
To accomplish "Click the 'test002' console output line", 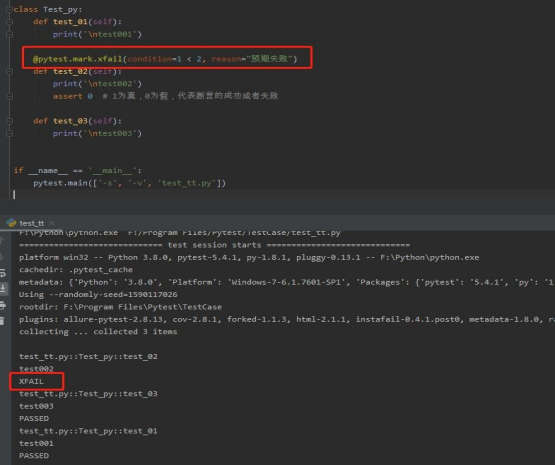I will coord(36,369).
